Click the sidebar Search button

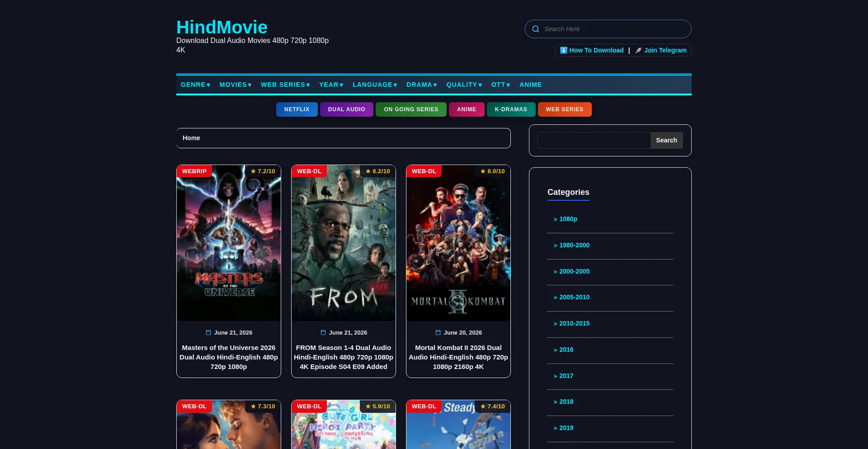tap(666, 140)
